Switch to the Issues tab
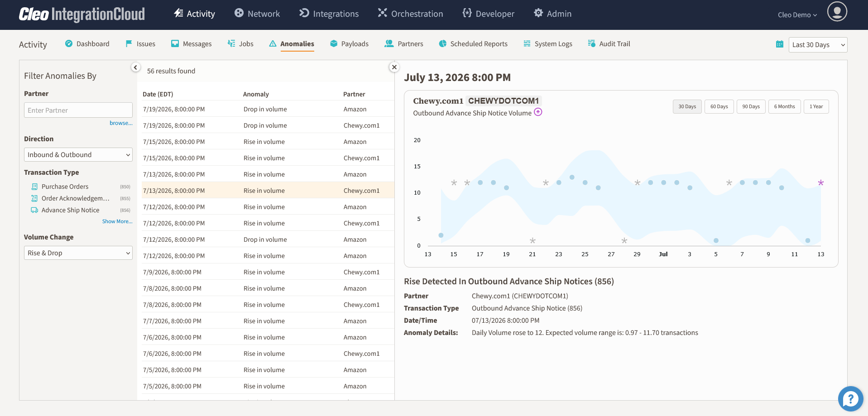 140,44
